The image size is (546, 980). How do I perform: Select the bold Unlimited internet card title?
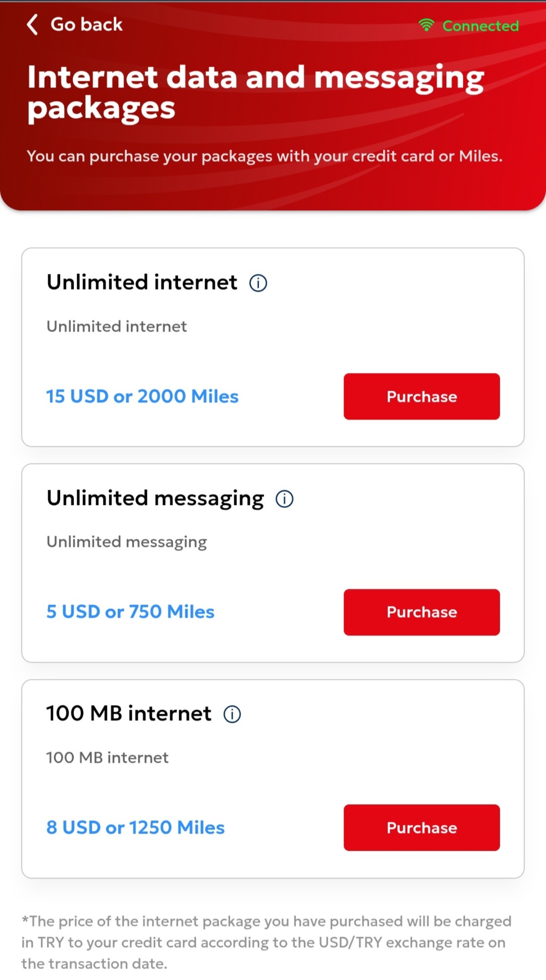pyautogui.click(x=142, y=282)
